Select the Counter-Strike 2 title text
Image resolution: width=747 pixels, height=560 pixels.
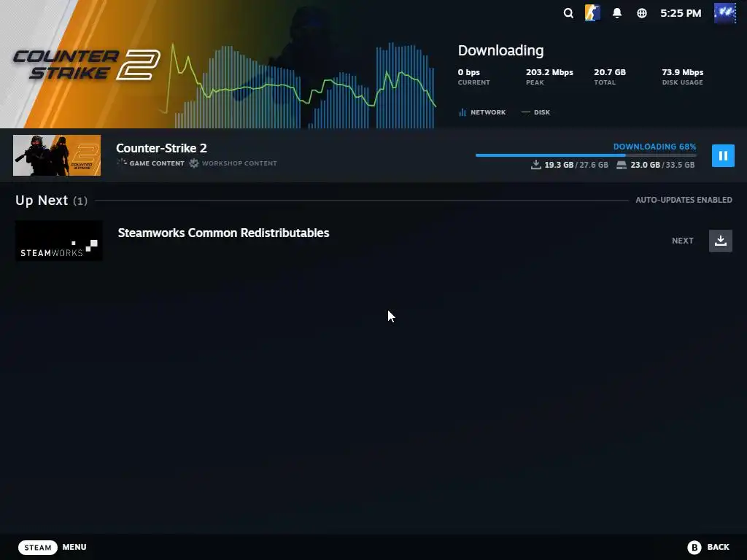pos(161,148)
